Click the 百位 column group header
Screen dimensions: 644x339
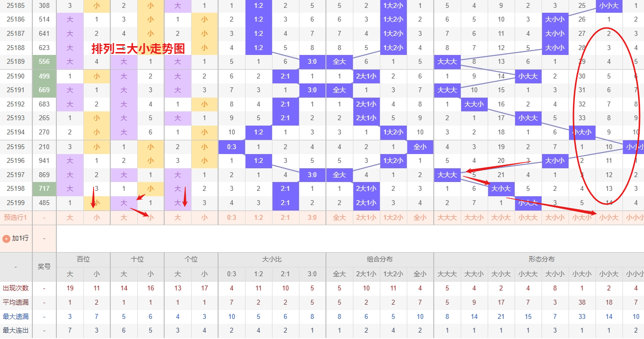coord(83,260)
